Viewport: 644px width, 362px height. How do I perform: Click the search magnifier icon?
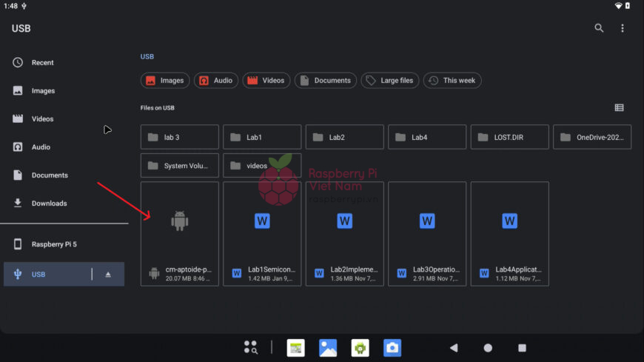[x=599, y=28]
